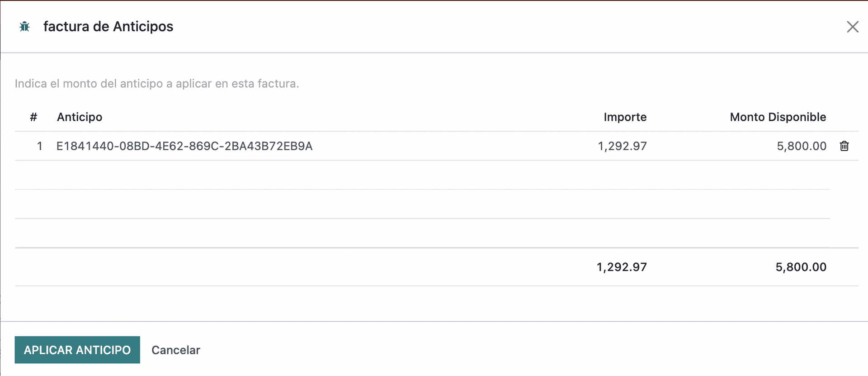Click the middle blank row of the table

pyautogui.click(x=422, y=204)
